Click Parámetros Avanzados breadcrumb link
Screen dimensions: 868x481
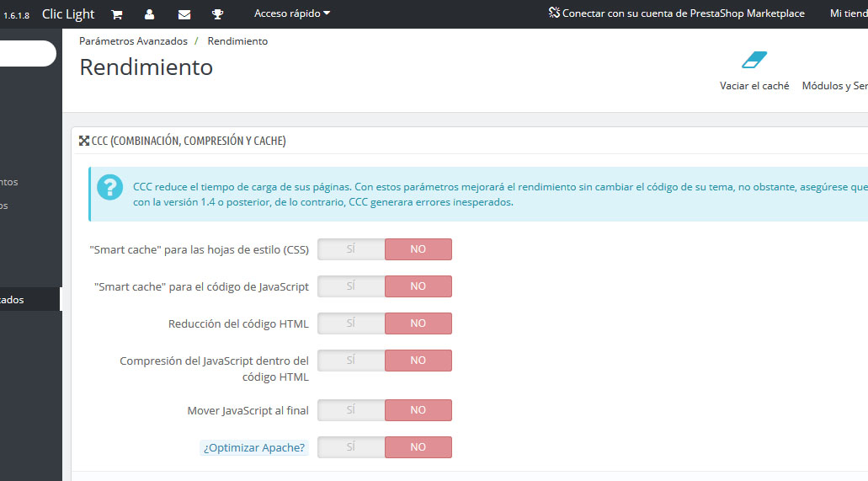click(x=133, y=41)
